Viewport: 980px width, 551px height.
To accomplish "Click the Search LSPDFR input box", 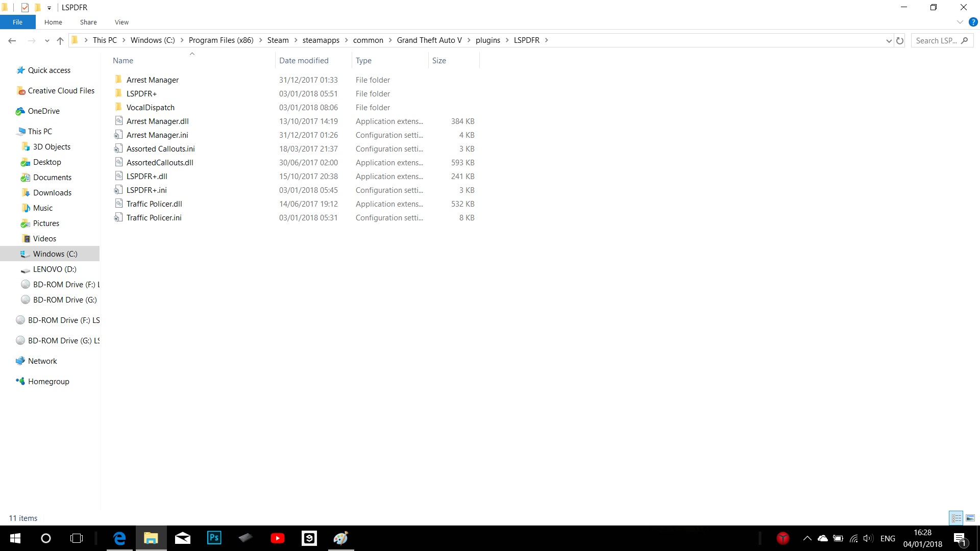I will 936,40.
